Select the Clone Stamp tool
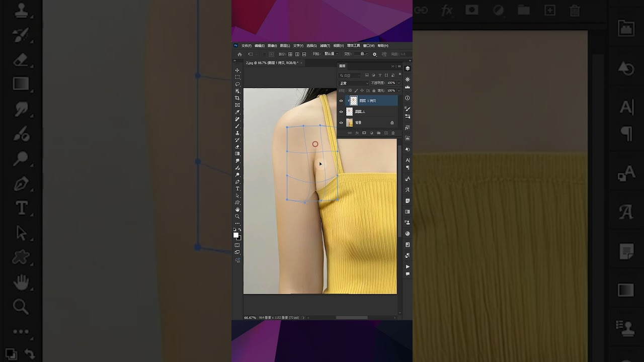Screen dimensions: 644x362 [x=237, y=133]
